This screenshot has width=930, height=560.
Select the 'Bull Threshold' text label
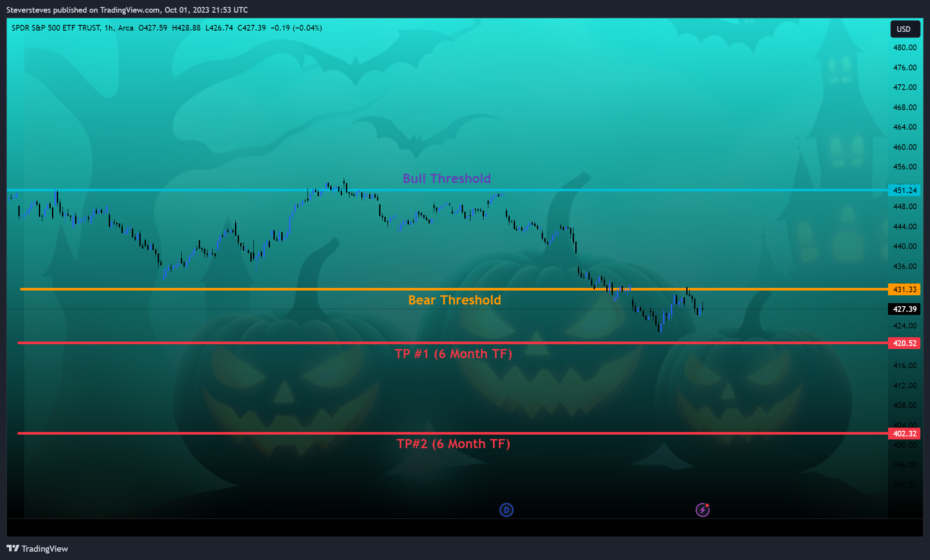[446, 179]
